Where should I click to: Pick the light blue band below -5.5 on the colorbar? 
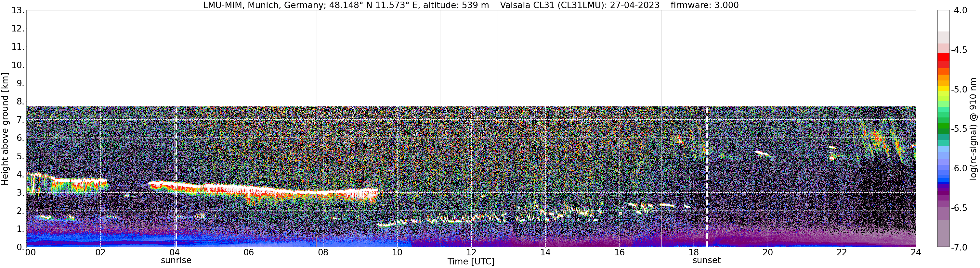pyautogui.click(x=944, y=149)
